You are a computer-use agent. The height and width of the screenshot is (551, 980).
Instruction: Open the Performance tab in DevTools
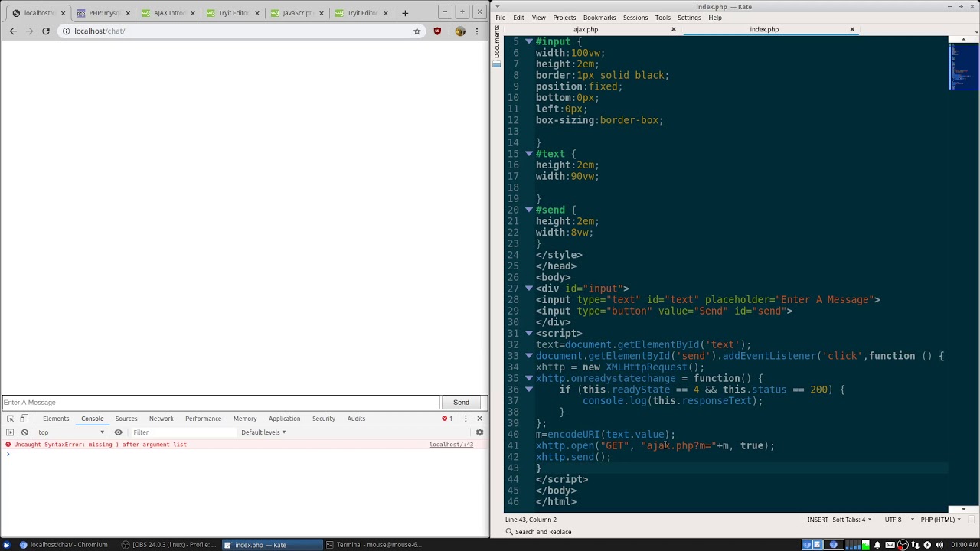click(x=203, y=419)
